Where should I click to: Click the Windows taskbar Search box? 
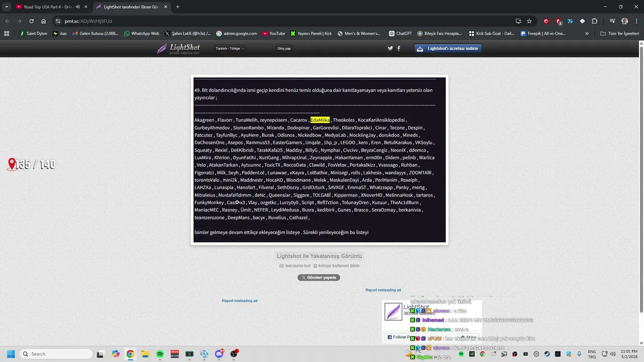[x=56, y=354]
